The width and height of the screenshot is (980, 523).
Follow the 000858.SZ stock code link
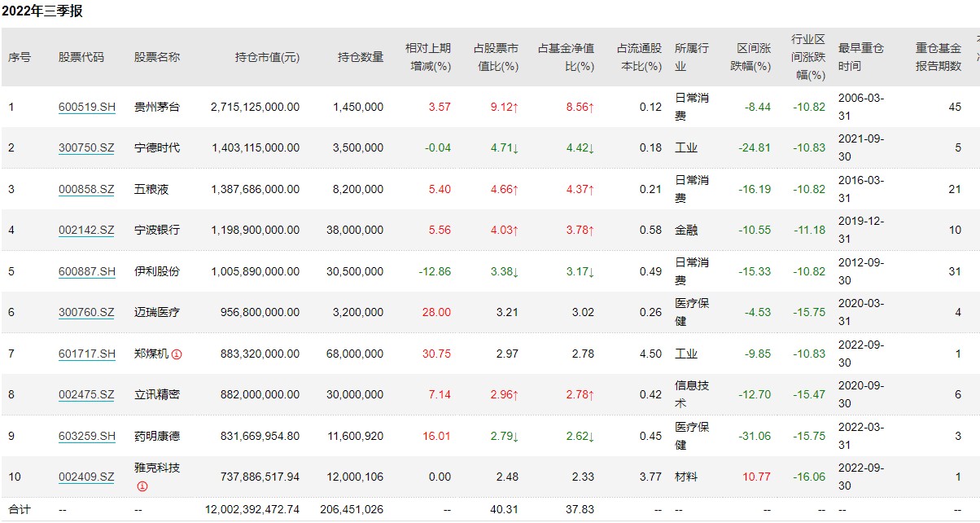coord(87,189)
